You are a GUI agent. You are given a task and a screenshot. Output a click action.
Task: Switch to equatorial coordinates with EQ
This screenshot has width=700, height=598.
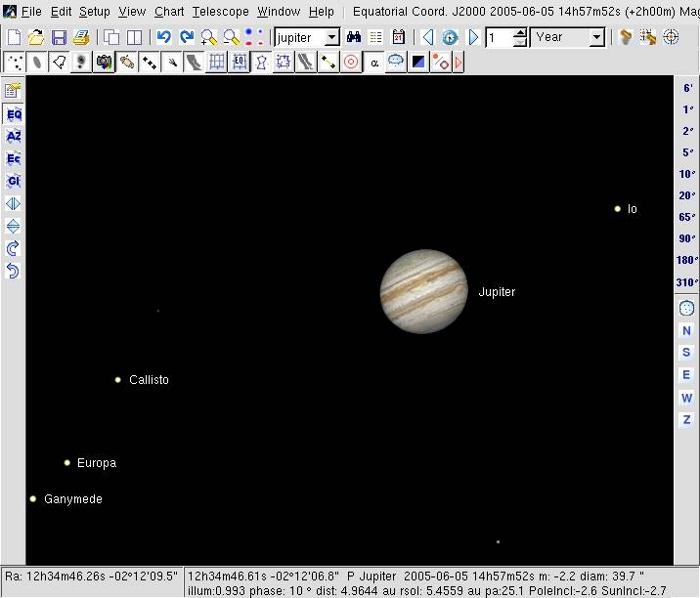tap(13, 114)
